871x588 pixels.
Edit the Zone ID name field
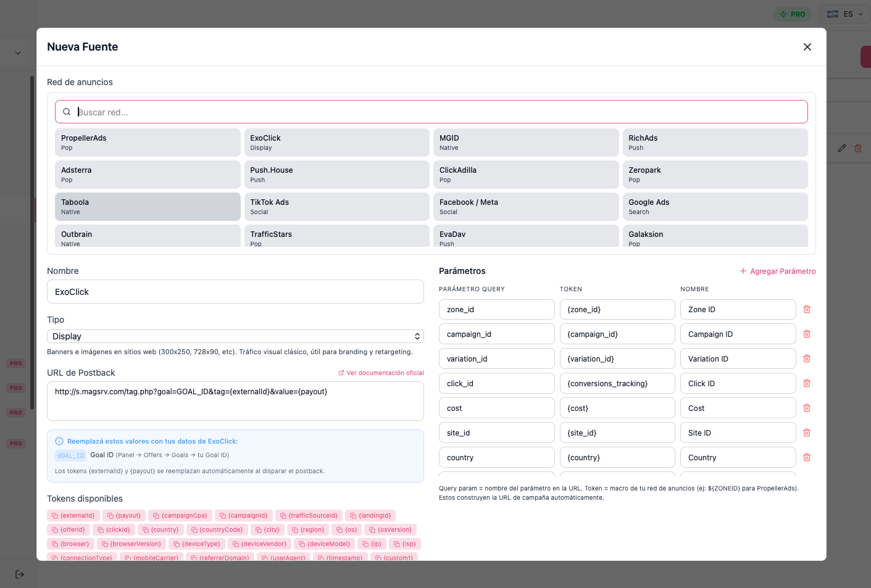pyautogui.click(x=738, y=310)
